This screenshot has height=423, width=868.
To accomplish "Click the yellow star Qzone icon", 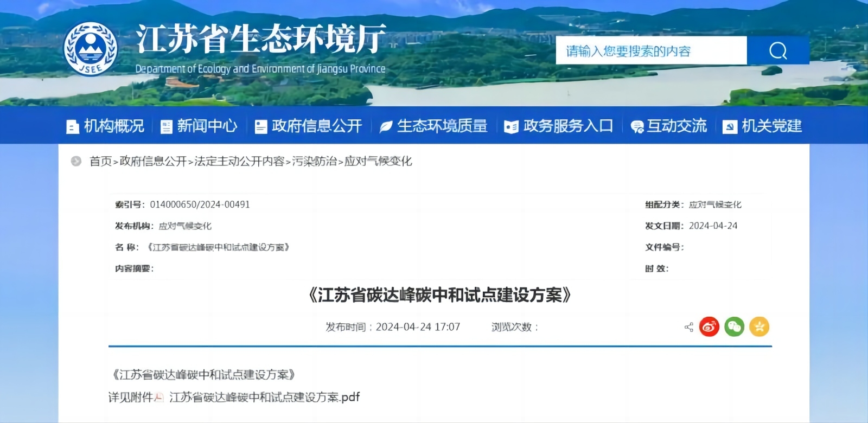I will (x=759, y=326).
